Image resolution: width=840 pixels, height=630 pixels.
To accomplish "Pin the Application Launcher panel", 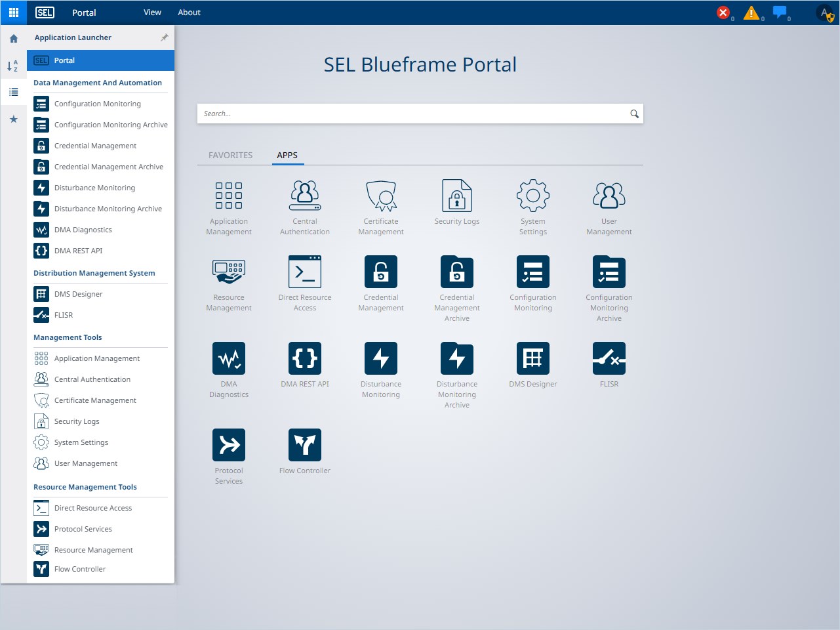I will (x=165, y=37).
